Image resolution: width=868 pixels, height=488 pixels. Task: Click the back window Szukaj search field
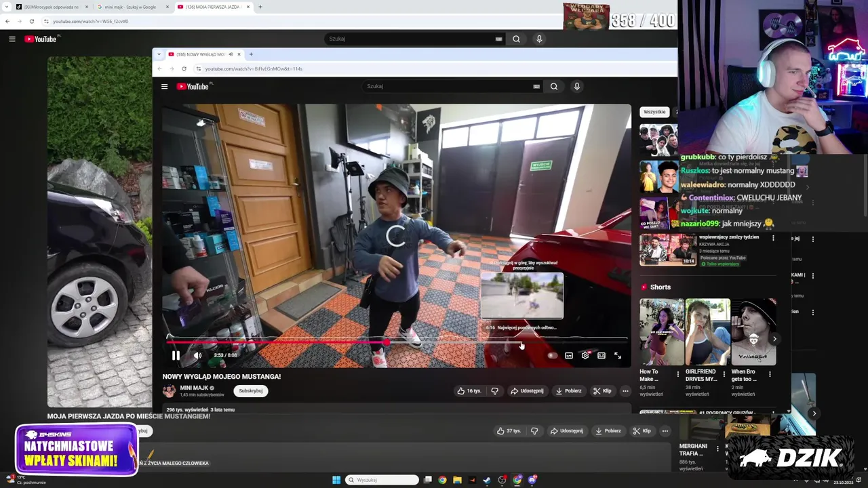pyautogui.click(x=408, y=39)
